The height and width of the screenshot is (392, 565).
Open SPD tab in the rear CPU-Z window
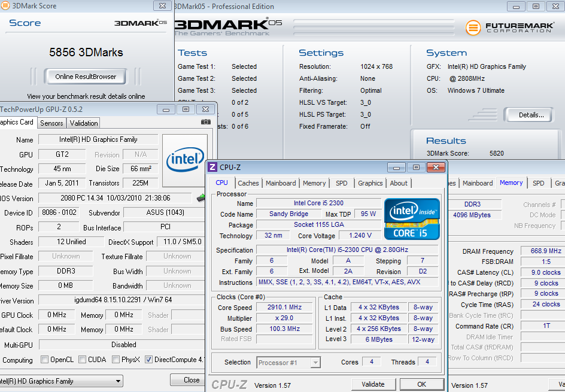click(538, 183)
